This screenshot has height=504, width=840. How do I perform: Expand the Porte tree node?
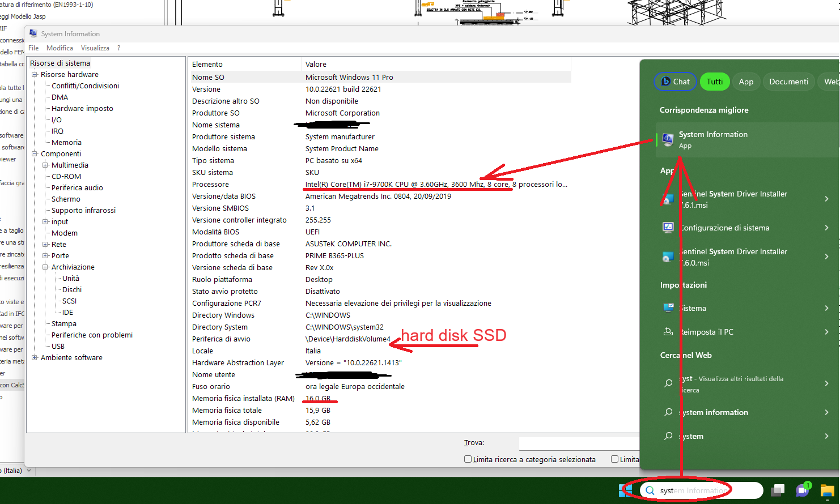coord(45,256)
